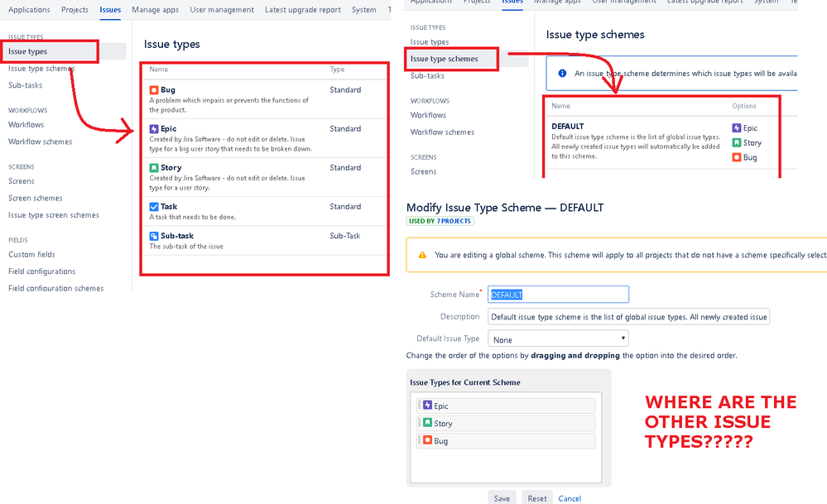Click the Standard type cell in the Task row

point(345,207)
